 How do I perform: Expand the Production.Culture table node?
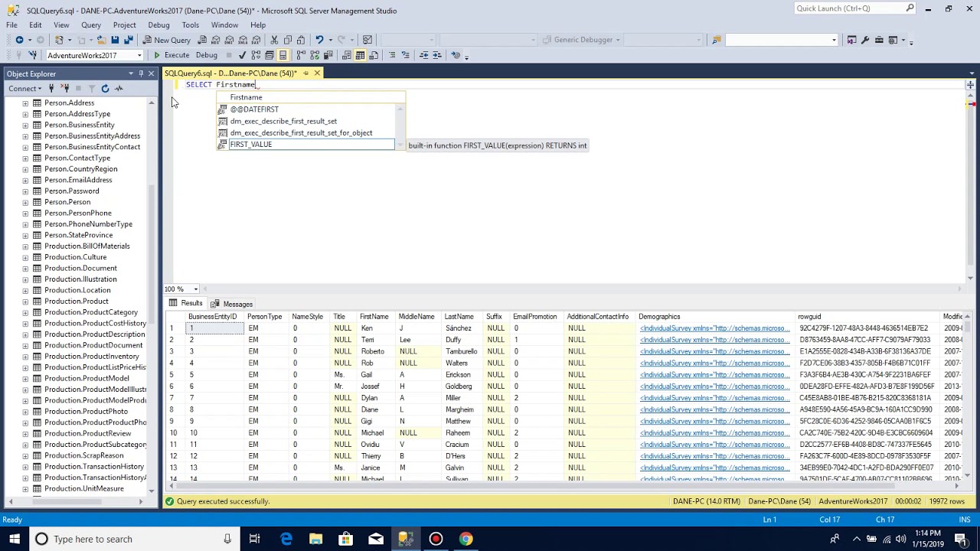pos(25,257)
